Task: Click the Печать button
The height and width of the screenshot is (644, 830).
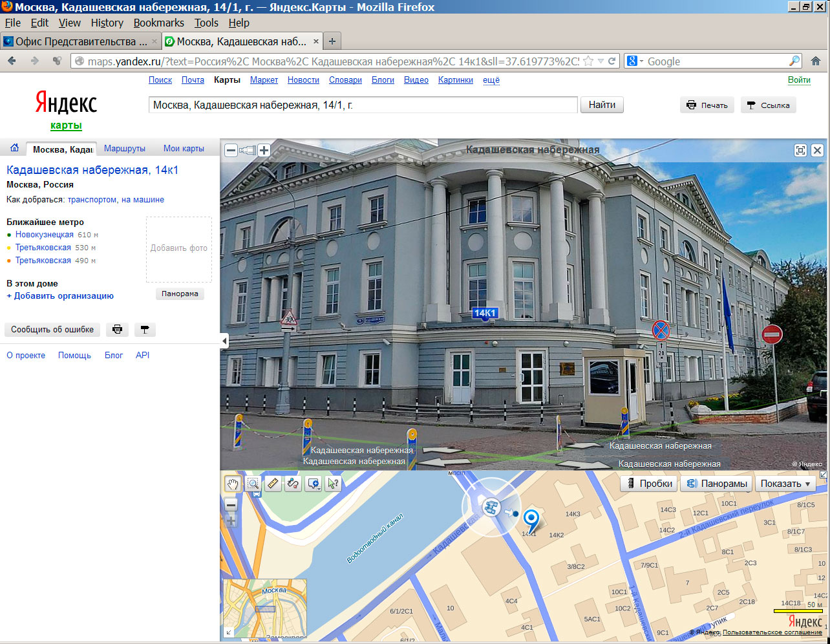Action: (707, 105)
